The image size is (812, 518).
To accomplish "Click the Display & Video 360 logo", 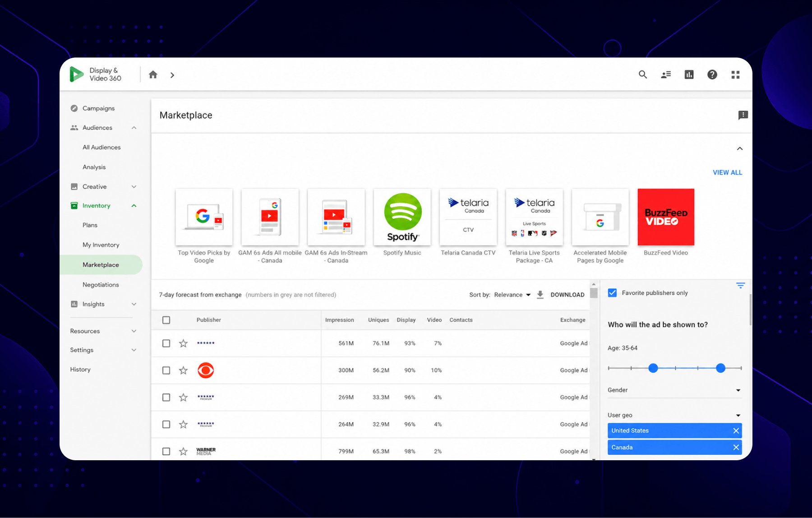I will pos(96,74).
